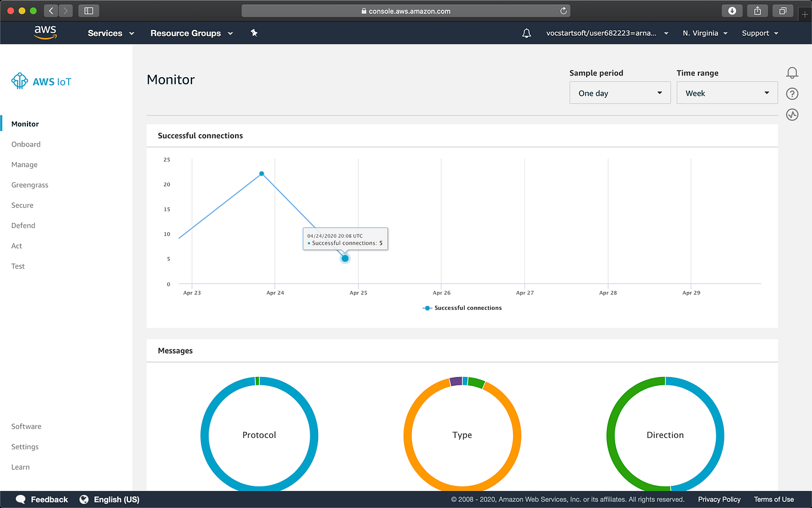Click the pin icon in the top navigation bar
This screenshot has height=508, width=812.
tap(254, 33)
